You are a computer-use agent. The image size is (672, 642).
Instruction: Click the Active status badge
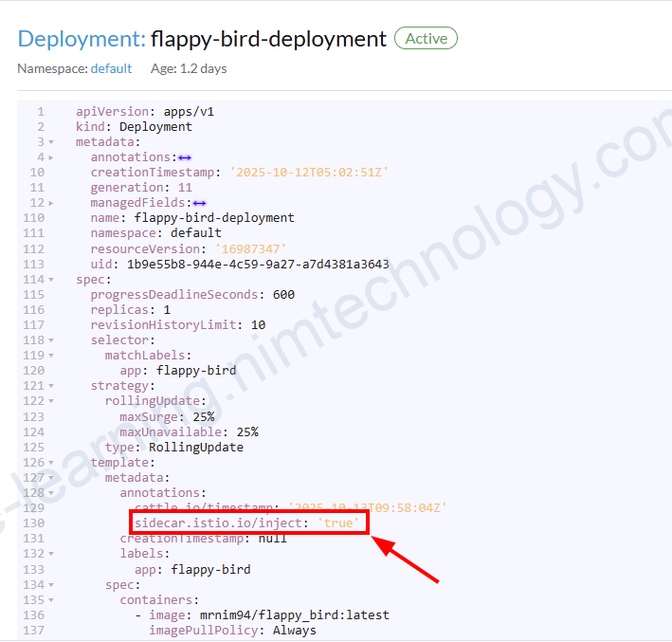click(x=426, y=39)
